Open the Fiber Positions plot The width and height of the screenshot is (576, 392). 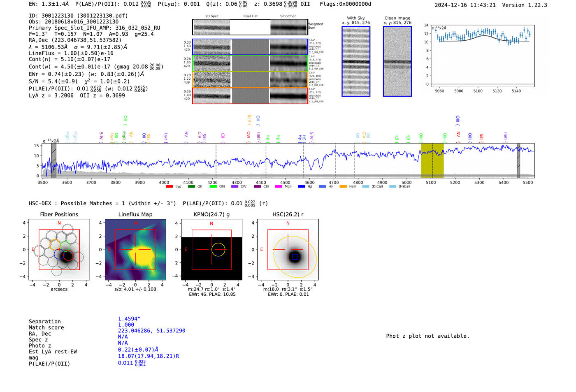[x=59, y=250]
